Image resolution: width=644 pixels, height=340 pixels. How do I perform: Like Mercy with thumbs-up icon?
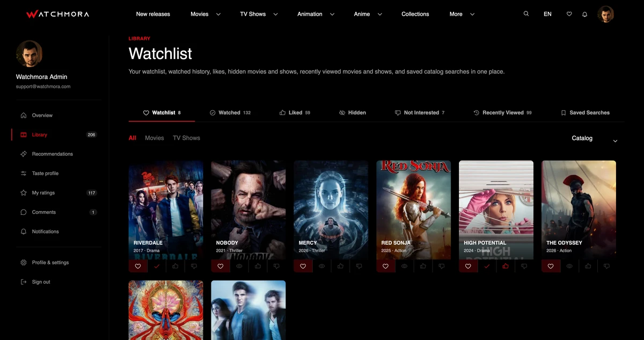[x=341, y=266]
